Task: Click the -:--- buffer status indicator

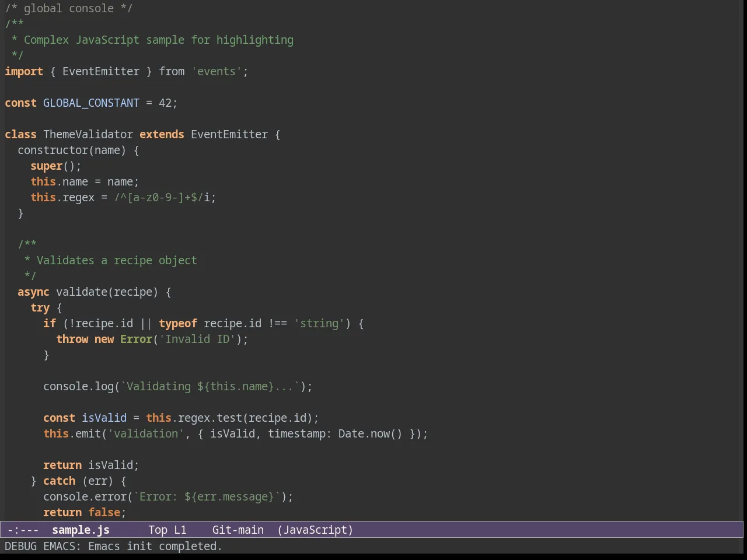Action: (23, 530)
